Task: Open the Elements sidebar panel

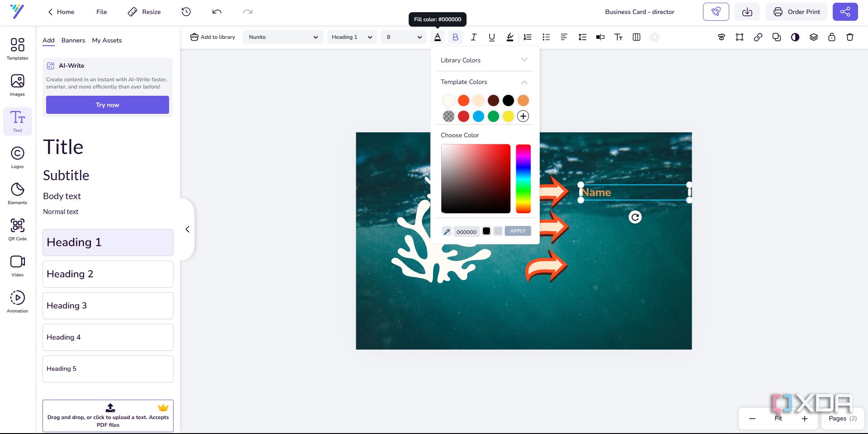Action: pos(18,194)
